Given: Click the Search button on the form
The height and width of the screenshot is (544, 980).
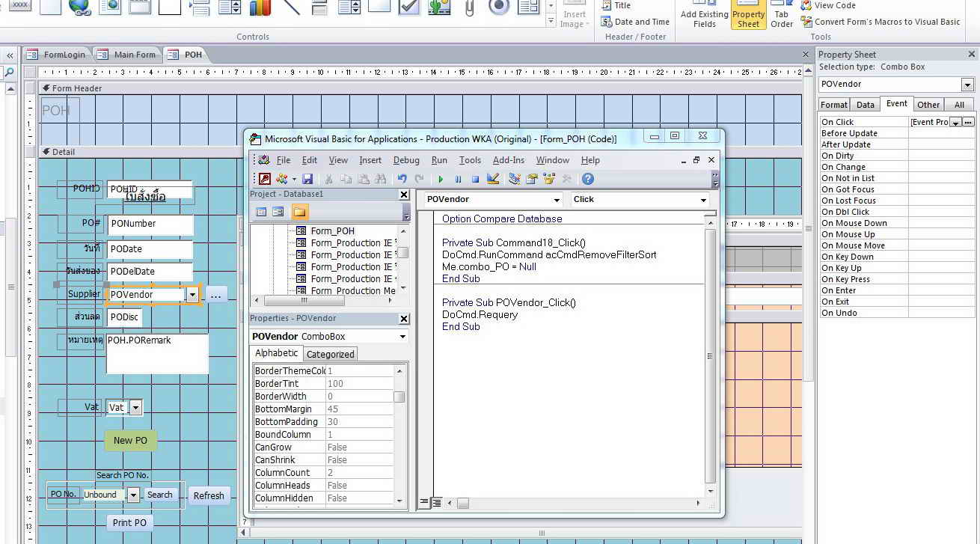Looking at the screenshot, I should 160,495.
